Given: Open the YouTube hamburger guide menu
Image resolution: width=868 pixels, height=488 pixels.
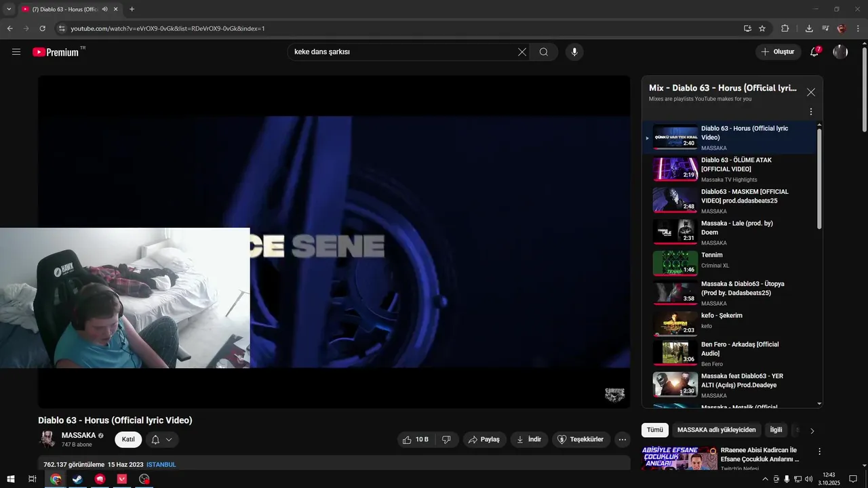Looking at the screenshot, I should (16, 52).
